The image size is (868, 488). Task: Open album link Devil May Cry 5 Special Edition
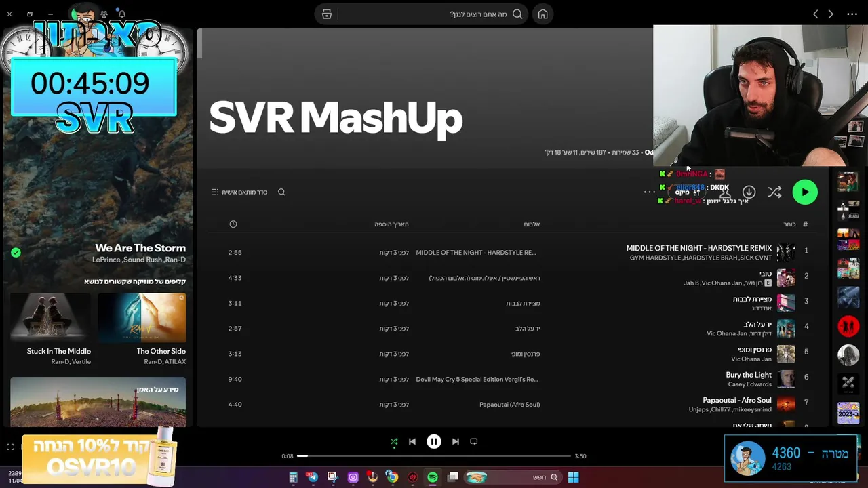(477, 380)
